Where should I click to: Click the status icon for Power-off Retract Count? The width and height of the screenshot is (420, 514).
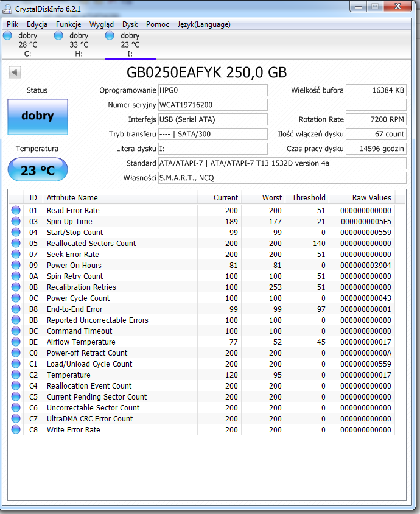(16, 353)
